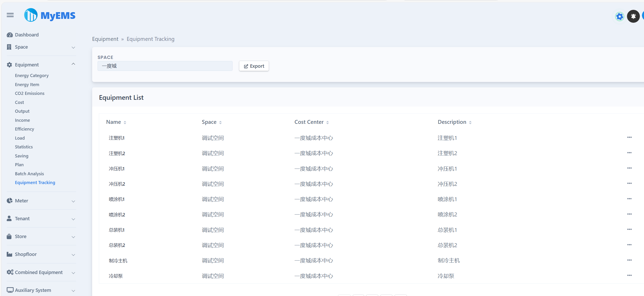Click the Shopfloor bar-chart icon
Screen dimensions: 644x296
(9, 254)
